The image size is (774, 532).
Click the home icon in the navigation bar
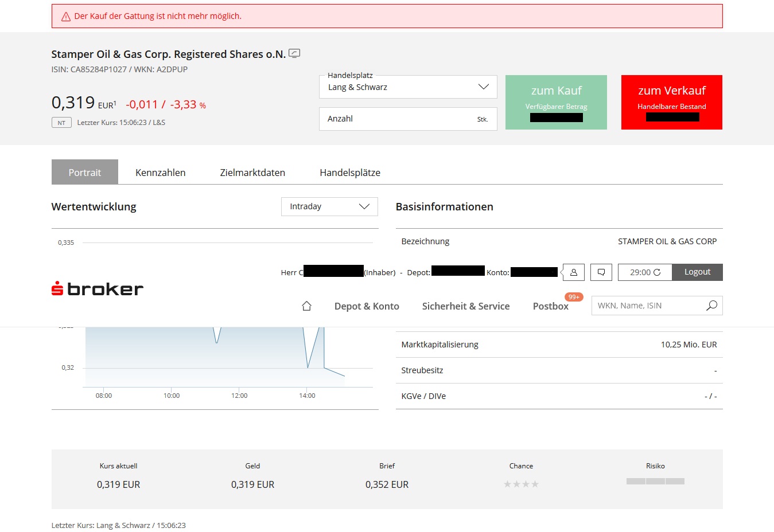point(306,306)
